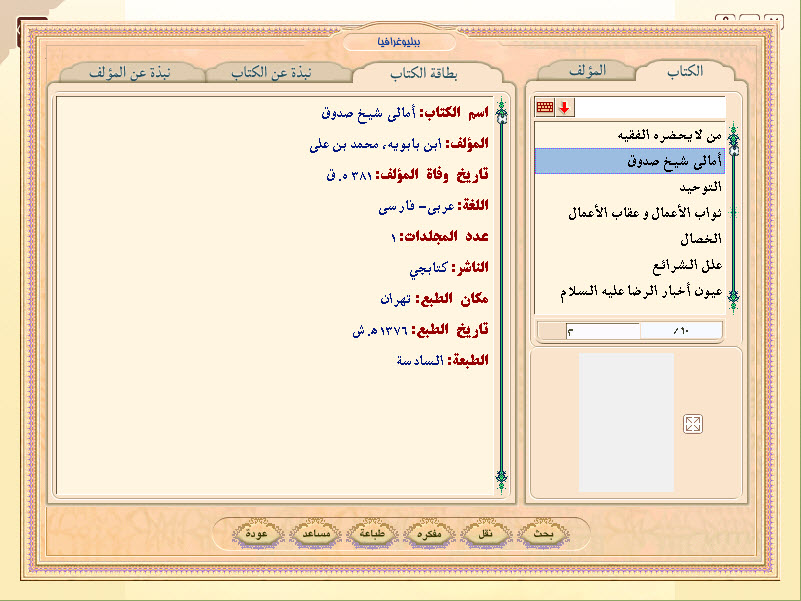
Task: Switch to the الكتاب tab
Action: [685, 71]
